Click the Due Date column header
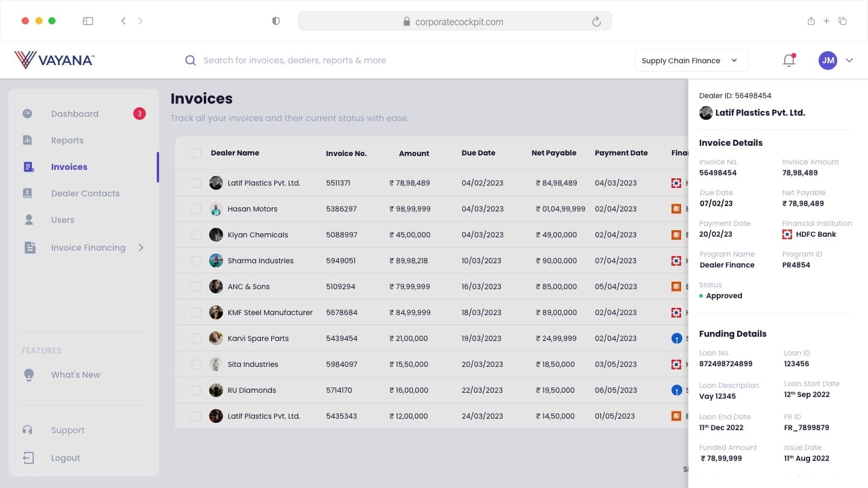Screen dimensions: 868x488 479,153
